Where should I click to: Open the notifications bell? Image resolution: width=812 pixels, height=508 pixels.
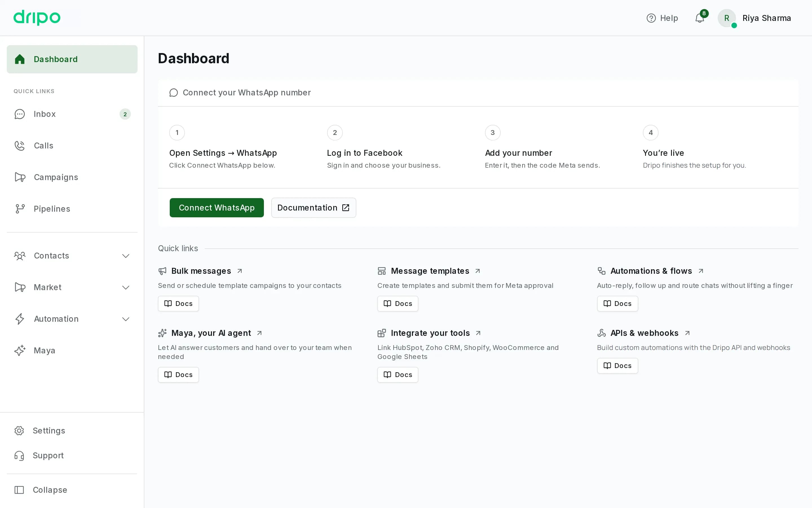(x=700, y=18)
